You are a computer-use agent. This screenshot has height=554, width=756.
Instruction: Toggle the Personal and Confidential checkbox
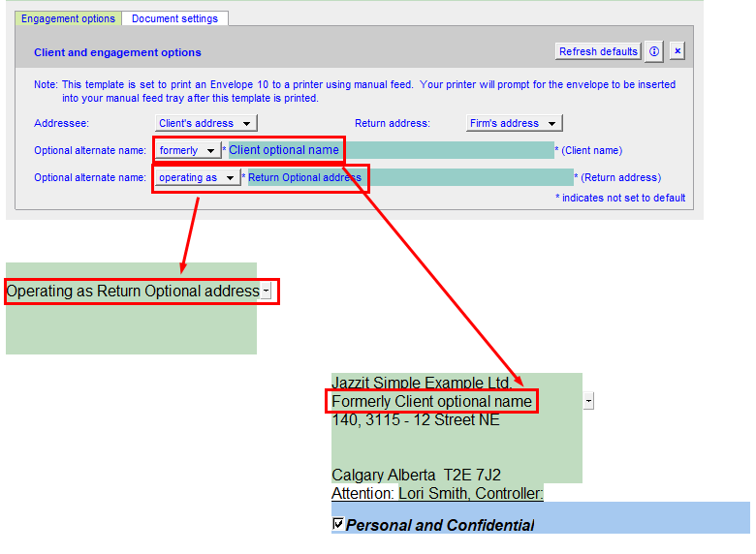[338, 524]
